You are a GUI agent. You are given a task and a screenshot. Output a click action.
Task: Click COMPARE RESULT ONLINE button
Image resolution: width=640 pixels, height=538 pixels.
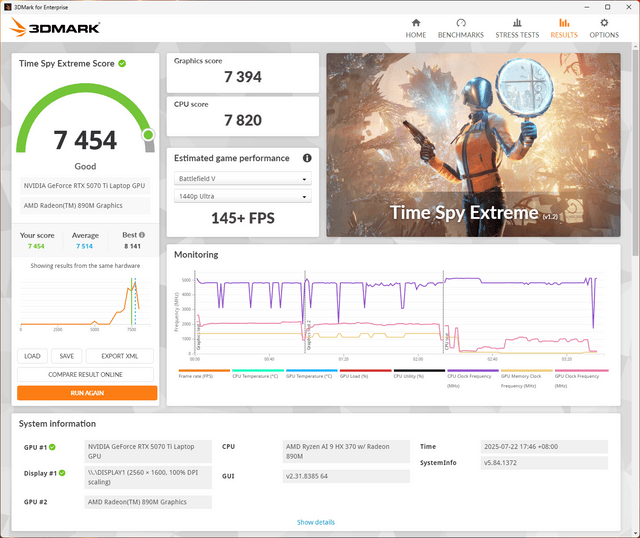click(x=85, y=374)
